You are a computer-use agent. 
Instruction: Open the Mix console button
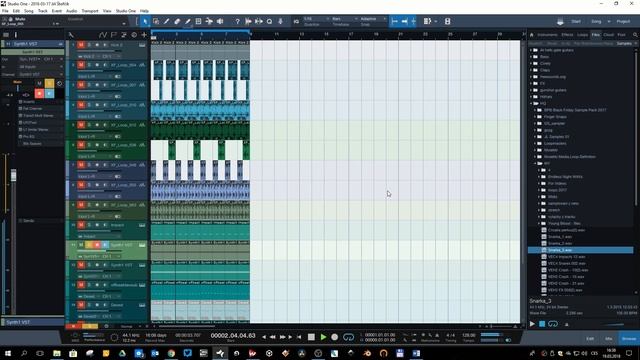click(609, 339)
